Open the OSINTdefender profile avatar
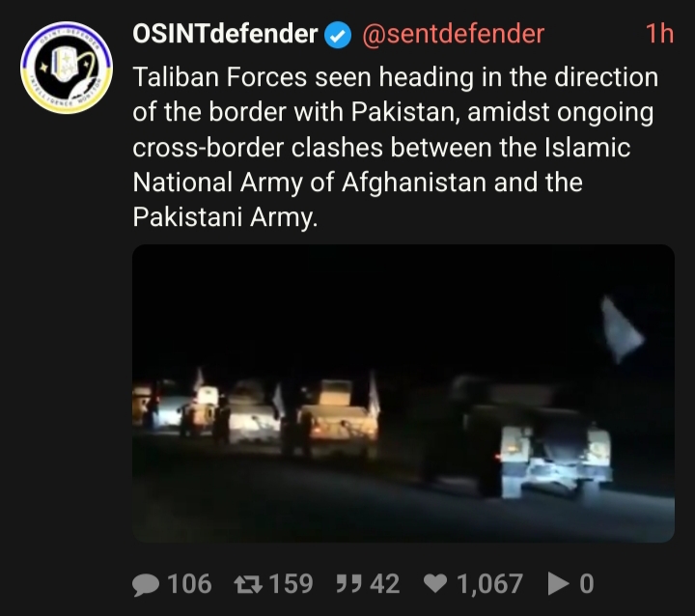This screenshot has width=695, height=616. tap(67, 68)
